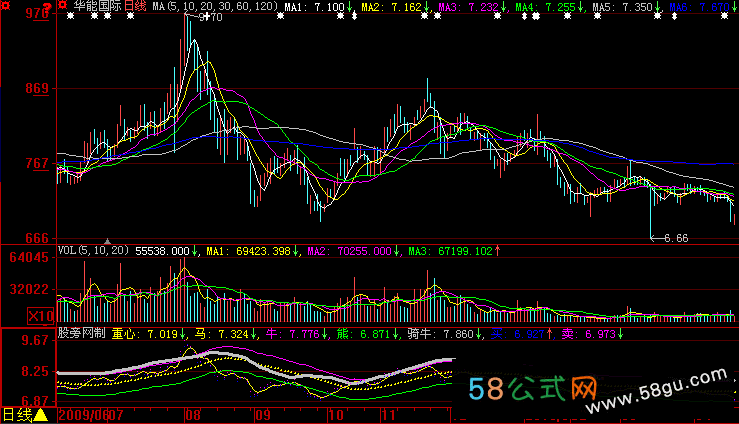Image resolution: width=739 pixels, height=424 pixels.
Task: Click the 10 month label on the time axis
Action: click(336, 415)
